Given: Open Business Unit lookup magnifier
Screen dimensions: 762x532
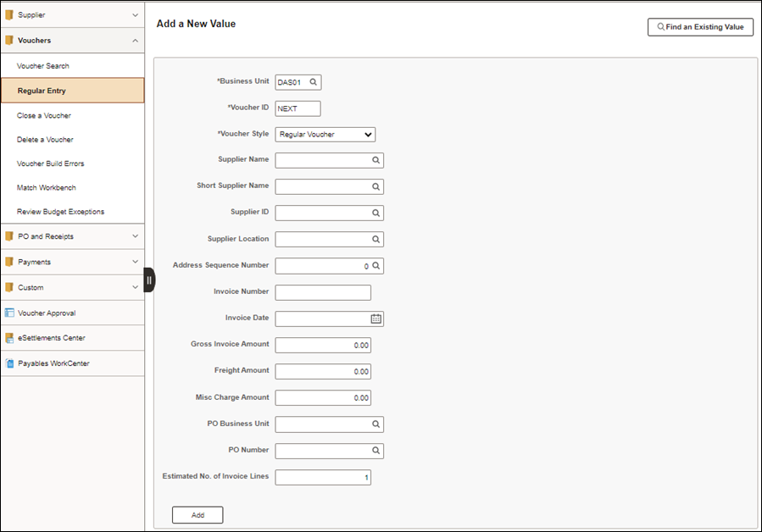Looking at the screenshot, I should point(314,82).
